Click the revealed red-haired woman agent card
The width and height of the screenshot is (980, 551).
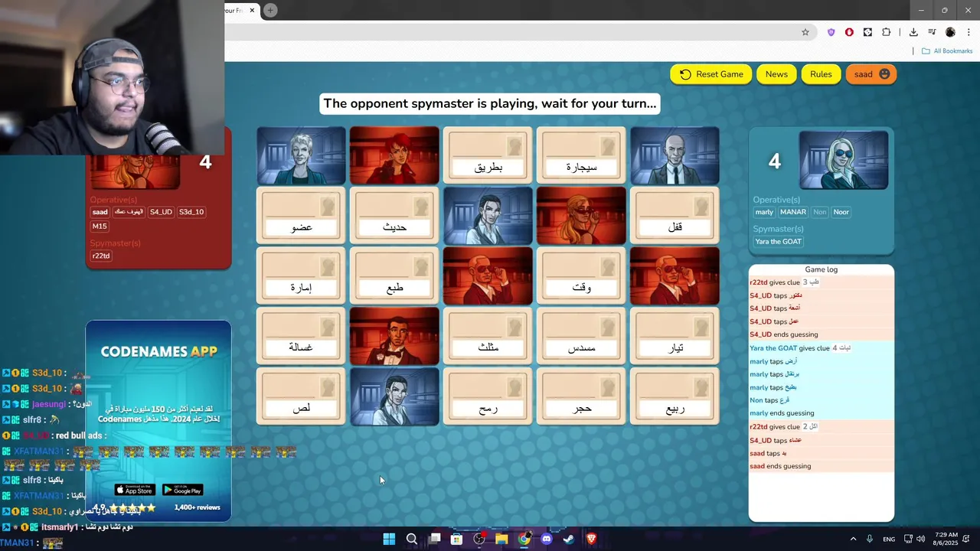394,155
